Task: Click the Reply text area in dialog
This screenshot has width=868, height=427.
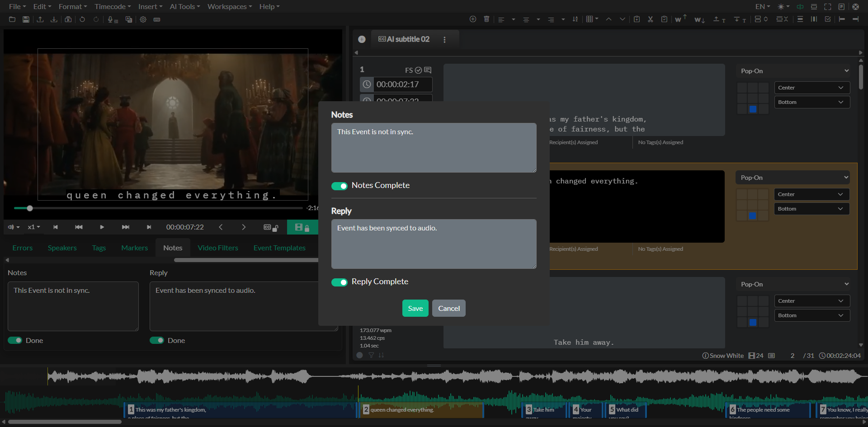Action: [434, 244]
